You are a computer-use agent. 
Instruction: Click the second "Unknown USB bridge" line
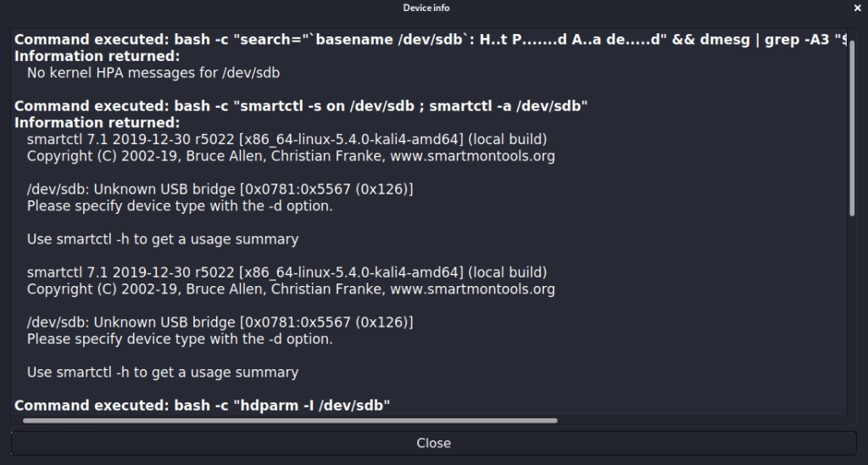click(x=220, y=322)
